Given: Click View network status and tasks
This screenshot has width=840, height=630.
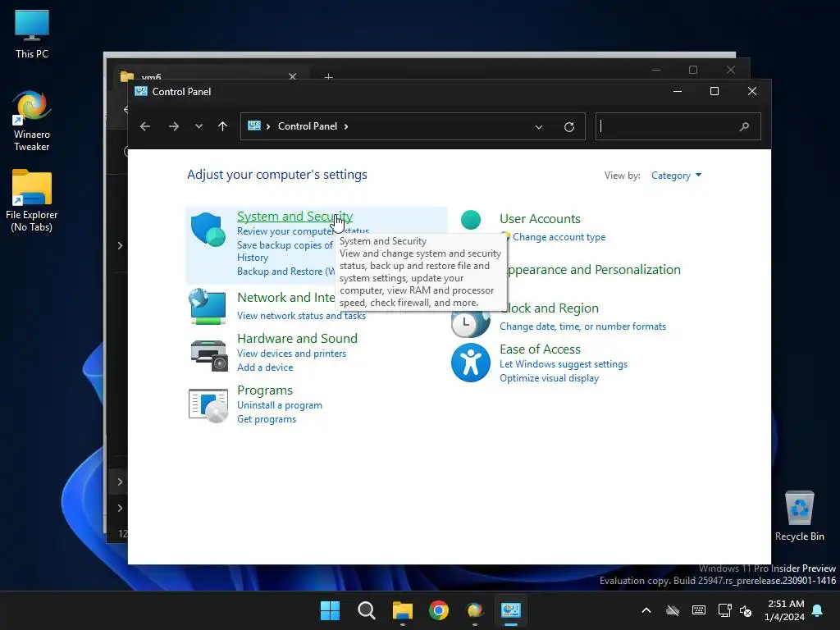Looking at the screenshot, I should [301, 316].
